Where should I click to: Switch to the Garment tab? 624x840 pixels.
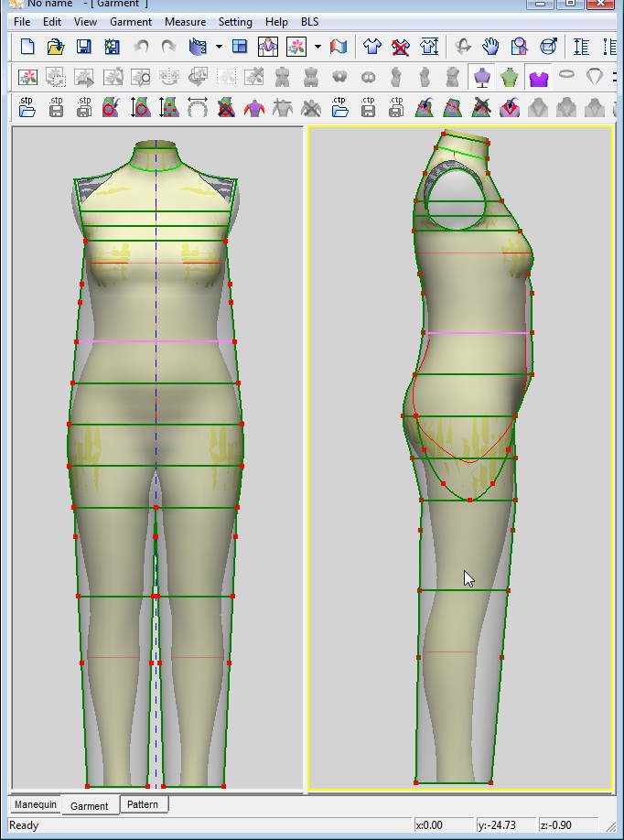[x=89, y=806]
